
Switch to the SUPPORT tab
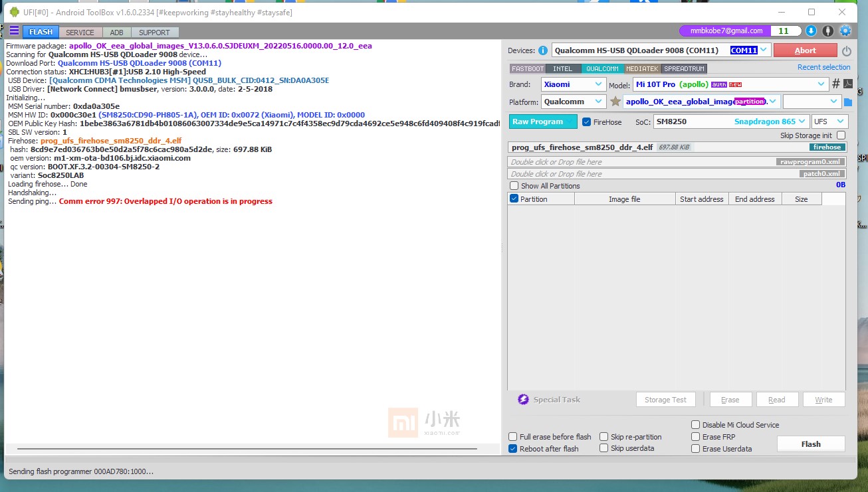click(x=154, y=32)
